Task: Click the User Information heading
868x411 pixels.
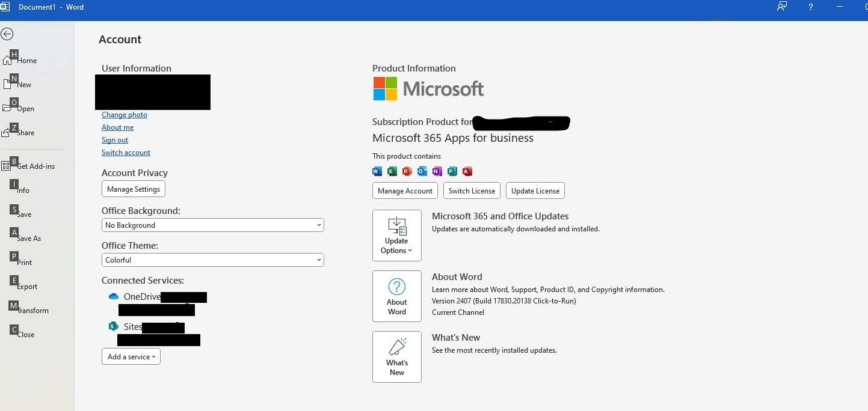Action: coord(137,68)
